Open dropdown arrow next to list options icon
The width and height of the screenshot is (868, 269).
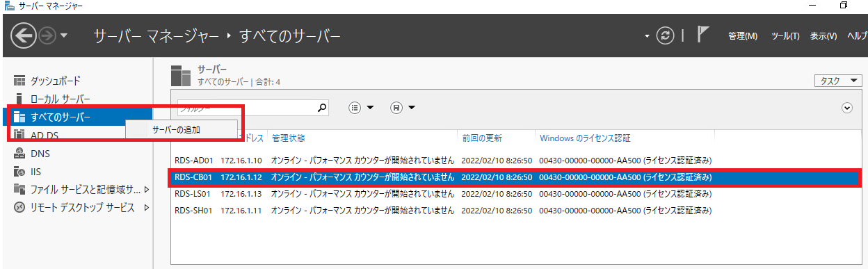coord(370,108)
